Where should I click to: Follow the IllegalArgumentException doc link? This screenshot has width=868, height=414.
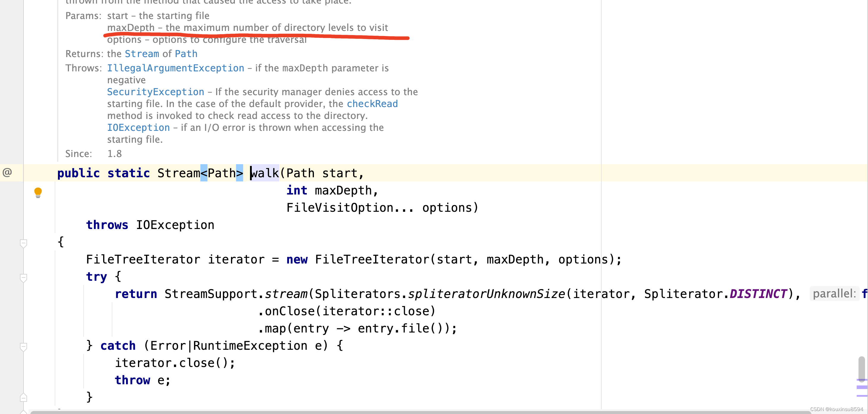click(175, 68)
